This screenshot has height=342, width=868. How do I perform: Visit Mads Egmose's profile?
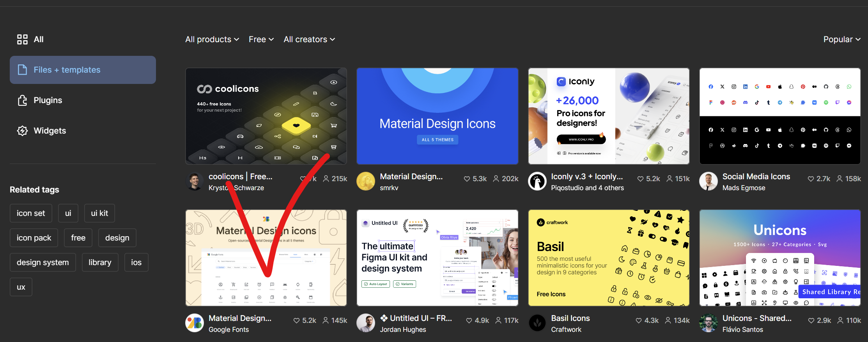click(x=744, y=188)
